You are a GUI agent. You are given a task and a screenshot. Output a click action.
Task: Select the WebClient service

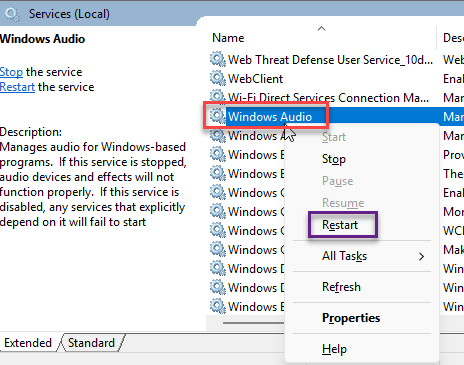(x=255, y=79)
